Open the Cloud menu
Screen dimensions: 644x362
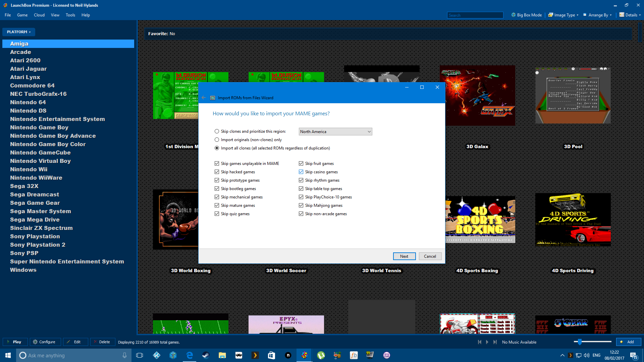39,15
